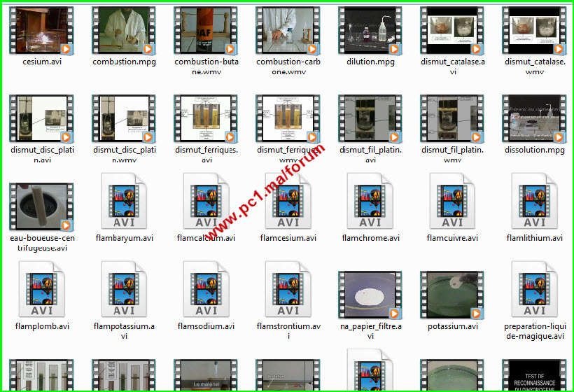The height and width of the screenshot is (392, 574).
Task: Select the flamplomb.avi AVI icon
Action: (x=42, y=289)
